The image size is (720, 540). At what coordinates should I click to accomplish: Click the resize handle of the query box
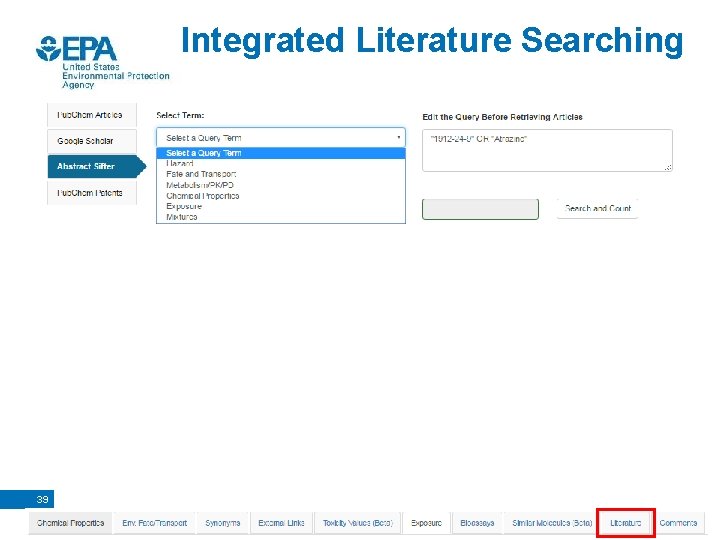click(x=668, y=168)
